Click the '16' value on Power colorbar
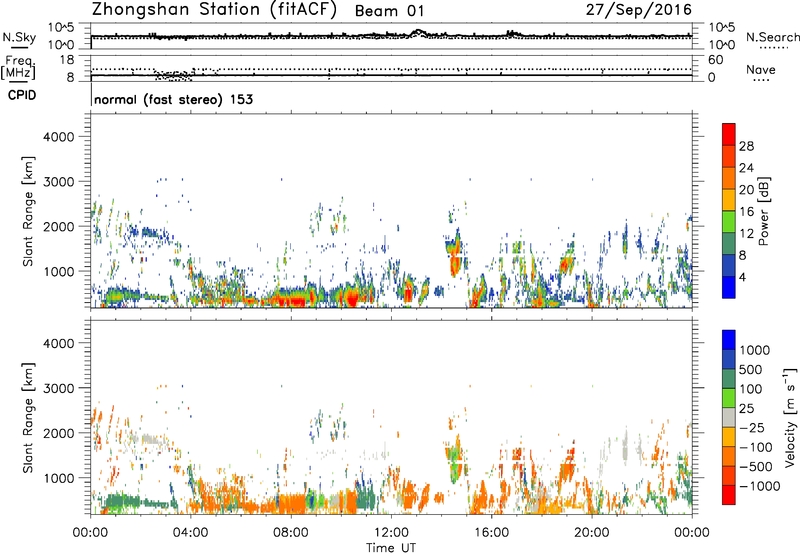Image resolution: width=800 pixels, height=554 pixels. pyautogui.click(x=746, y=212)
